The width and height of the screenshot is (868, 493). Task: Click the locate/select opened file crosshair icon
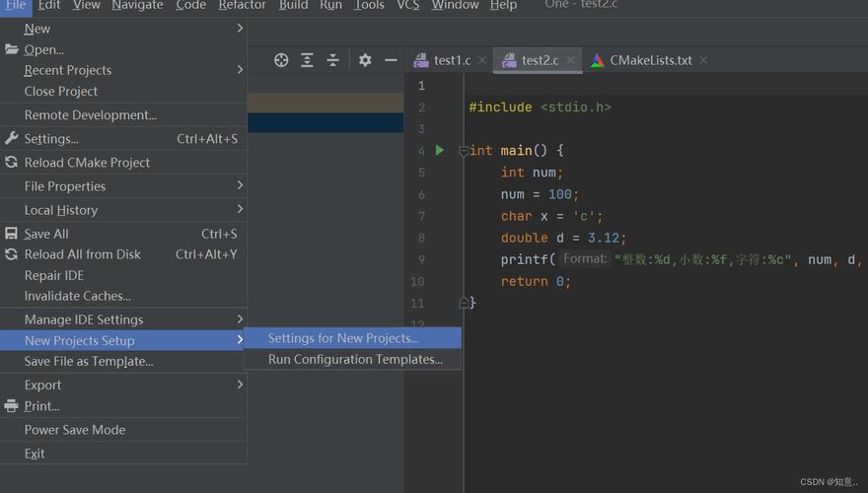point(281,60)
